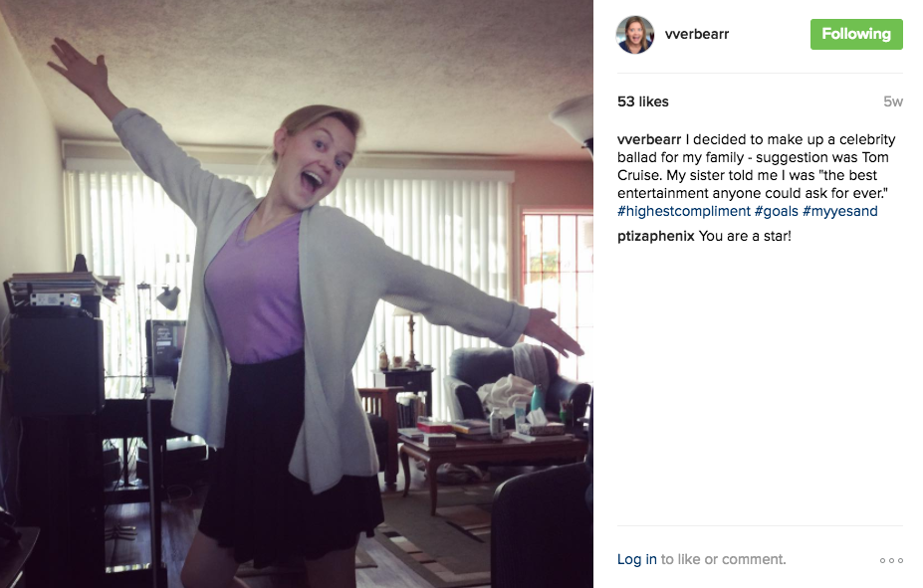Viewport: 923px width, 588px height.
Task: Open the #myyesand hashtag
Action: [x=839, y=211]
